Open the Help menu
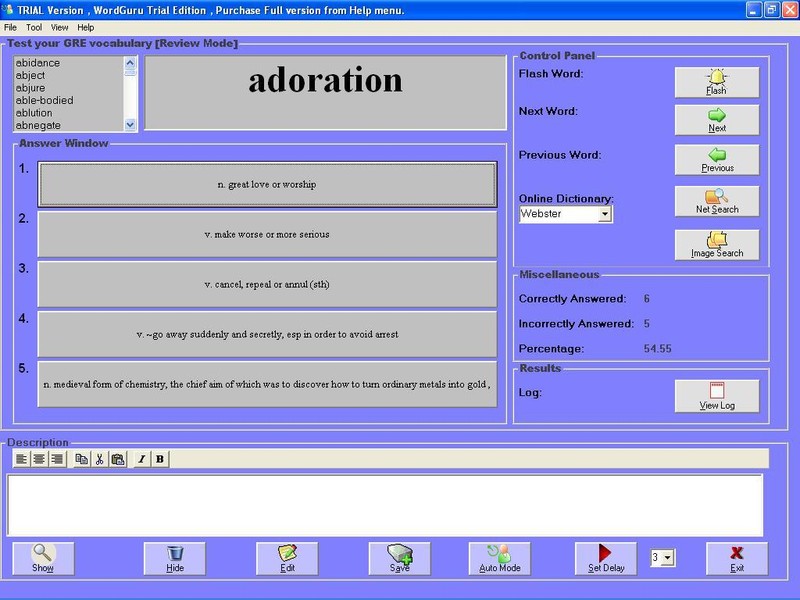800x600 pixels. tap(86, 27)
